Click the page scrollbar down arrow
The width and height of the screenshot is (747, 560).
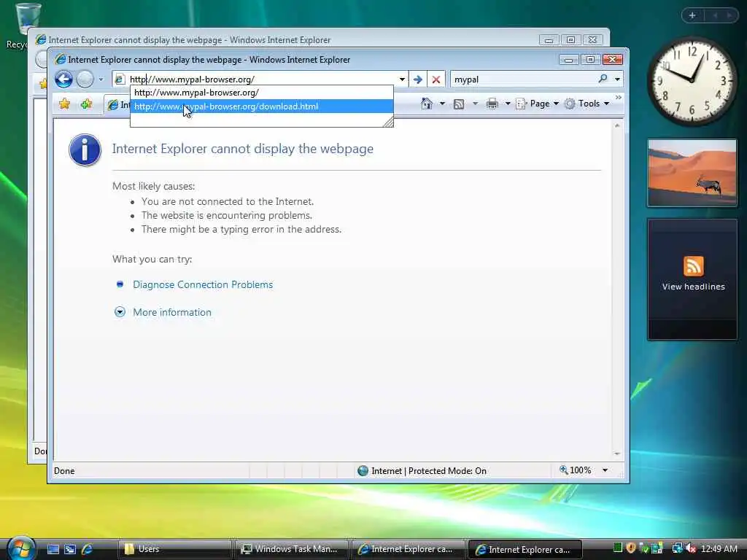coord(617,454)
